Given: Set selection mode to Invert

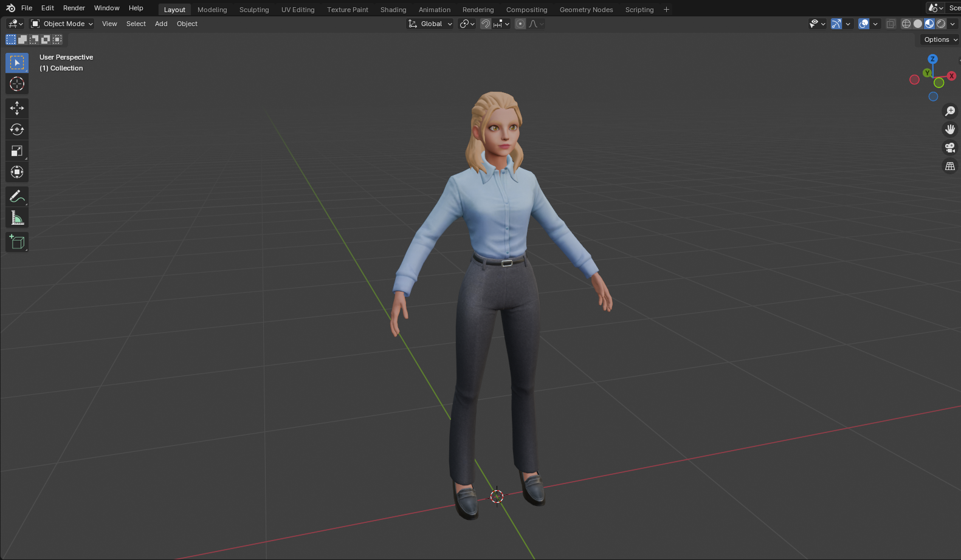Looking at the screenshot, I should pyautogui.click(x=46, y=39).
